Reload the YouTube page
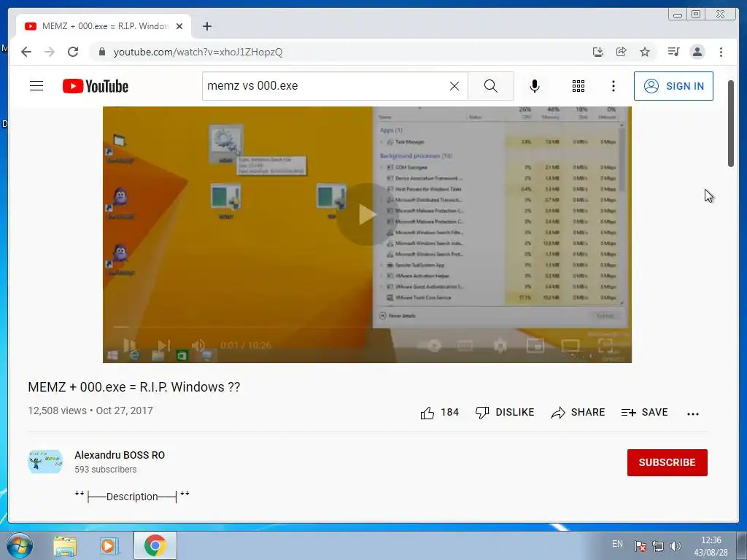The height and width of the screenshot is (560, 747). click(73, 52)
